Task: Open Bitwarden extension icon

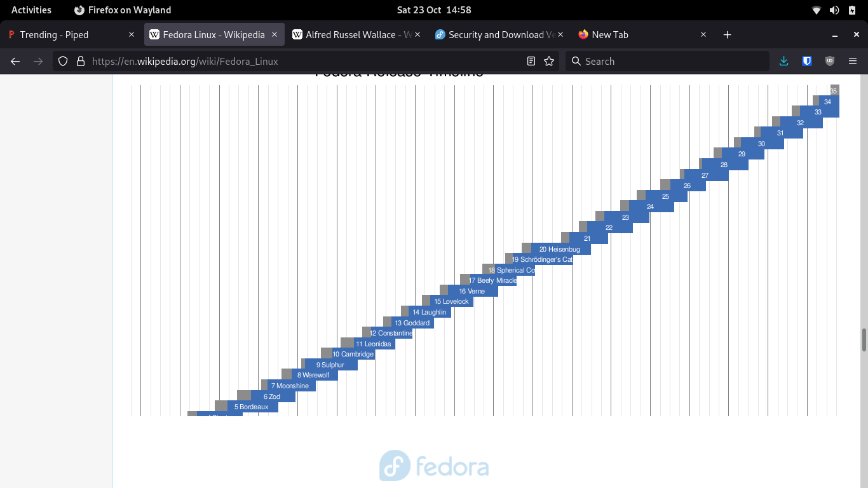Action: [x=807, y=61]
